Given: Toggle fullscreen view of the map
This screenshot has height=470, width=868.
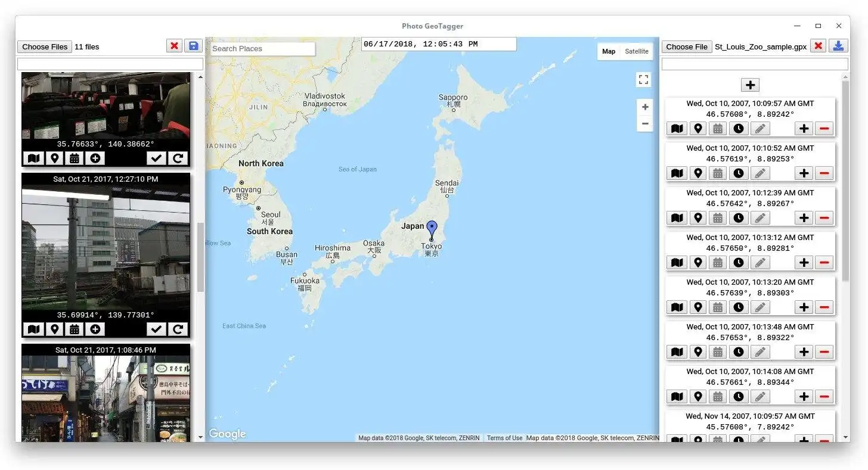Looking at the screenshot, I should [644, 79].
